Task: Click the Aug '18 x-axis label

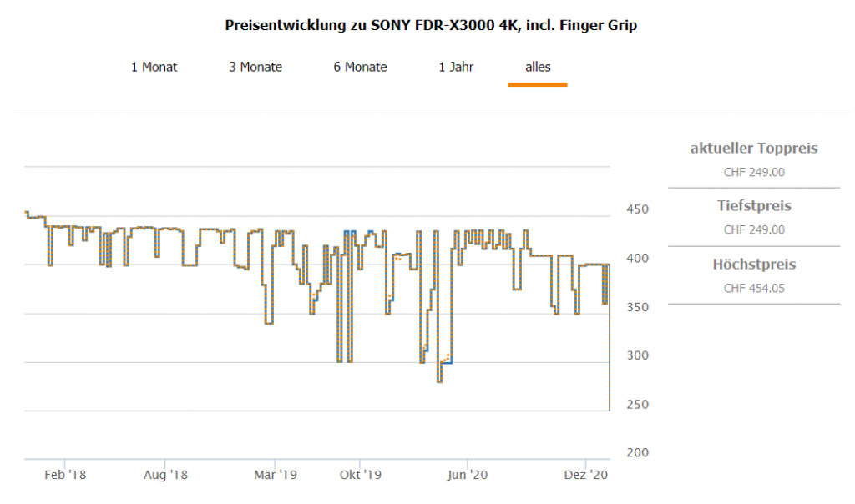Action: pyautogui.click(x=165, y=475)
